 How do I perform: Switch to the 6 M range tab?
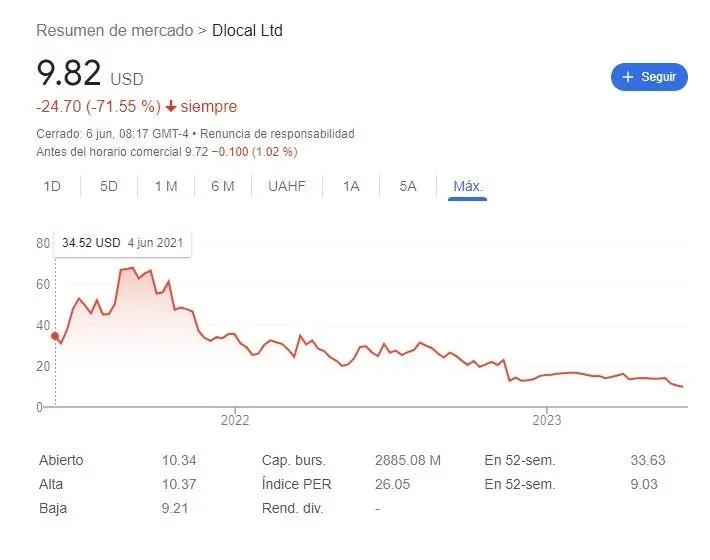point(223,186)
